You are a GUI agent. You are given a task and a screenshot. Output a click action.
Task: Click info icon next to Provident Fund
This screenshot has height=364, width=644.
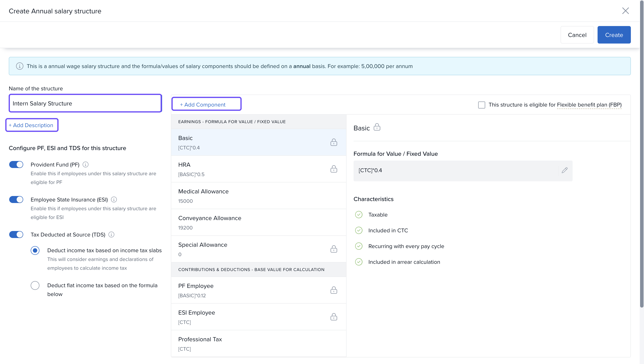pyautogui.click(x=86, y=164)
